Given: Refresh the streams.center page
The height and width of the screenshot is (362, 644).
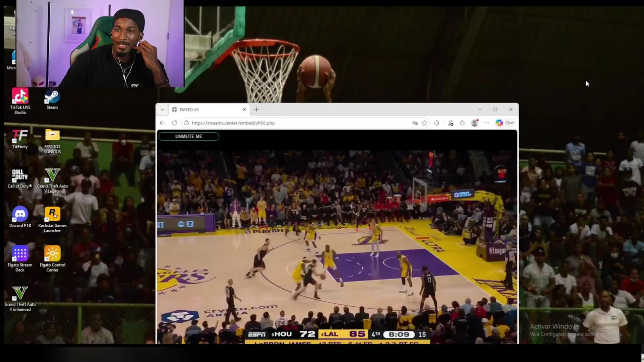Looking at the screenshot, I should click(174, 123).
